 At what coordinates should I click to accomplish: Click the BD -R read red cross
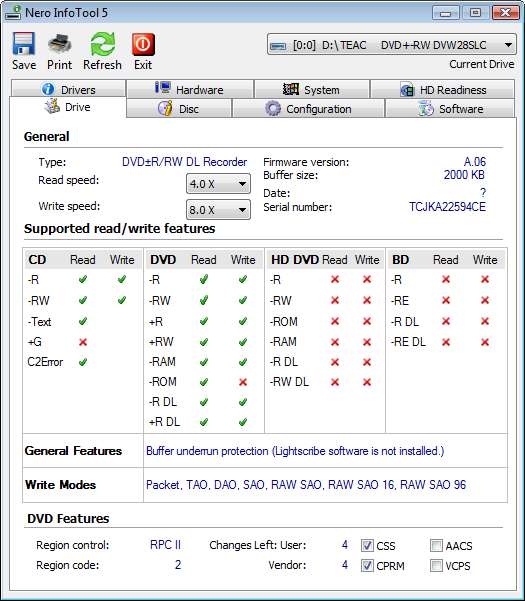tap(446, 280)
